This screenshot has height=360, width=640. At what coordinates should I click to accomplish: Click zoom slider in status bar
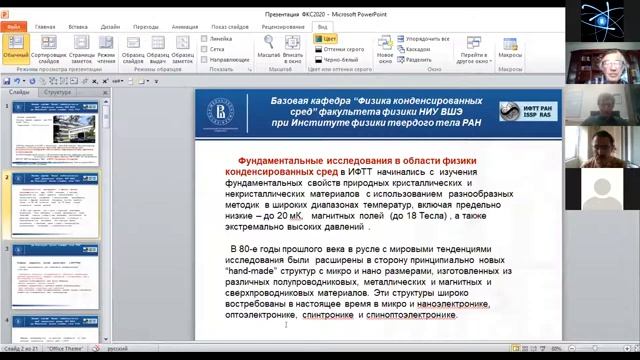[595, 349]
